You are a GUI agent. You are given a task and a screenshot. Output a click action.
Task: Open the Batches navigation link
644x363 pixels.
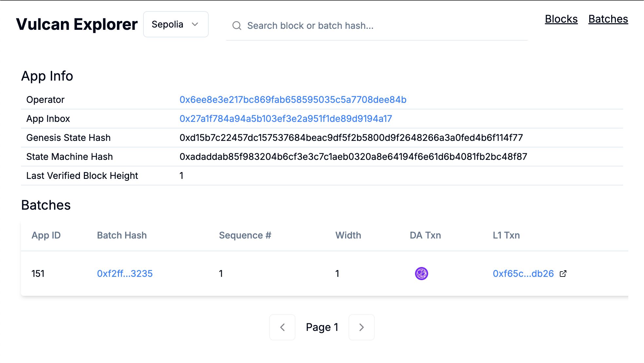[x=608, y=19]
